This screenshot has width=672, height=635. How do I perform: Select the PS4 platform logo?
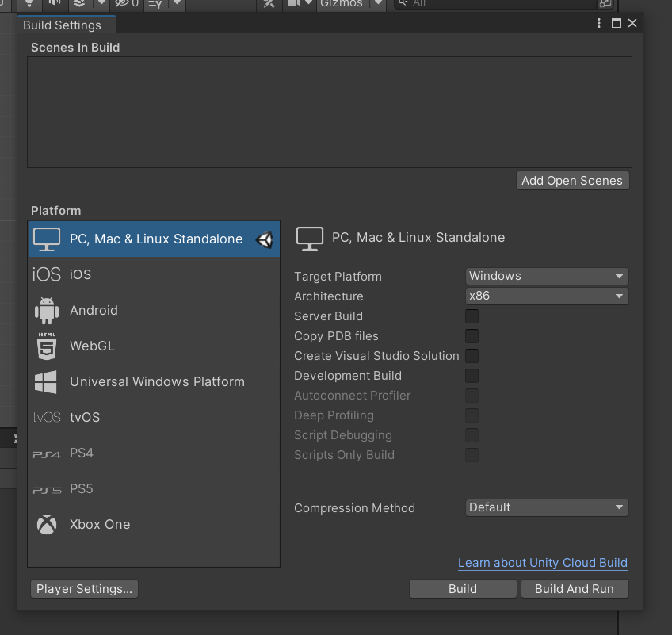tap(47, 454)
